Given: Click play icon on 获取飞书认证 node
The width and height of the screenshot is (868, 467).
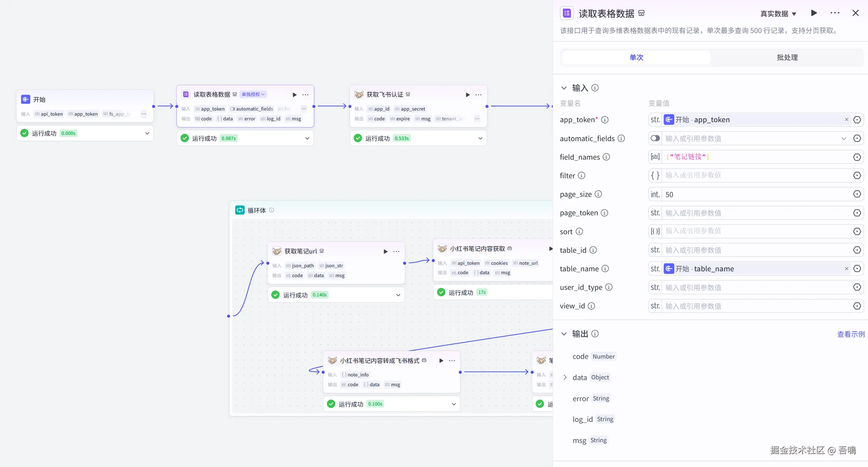Looking at the screenshot, I should point(468,95).
